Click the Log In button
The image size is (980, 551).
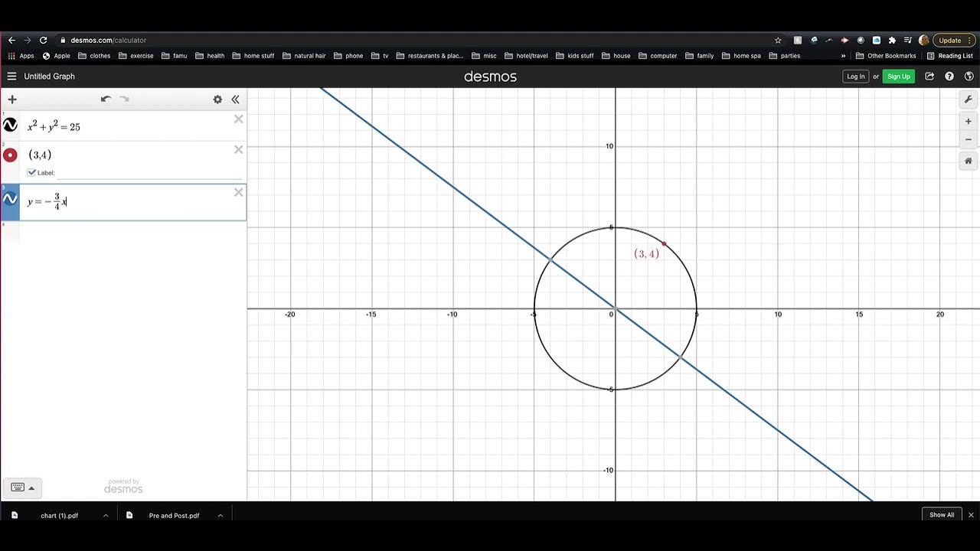(855, 77)
